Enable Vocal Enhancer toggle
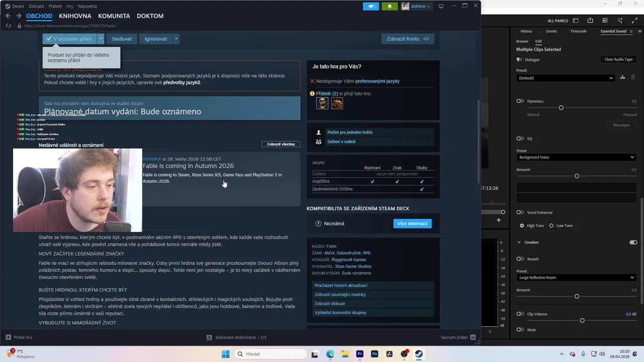Image resolution: width=644 pixels, height=362 pixels. (520, 212)
